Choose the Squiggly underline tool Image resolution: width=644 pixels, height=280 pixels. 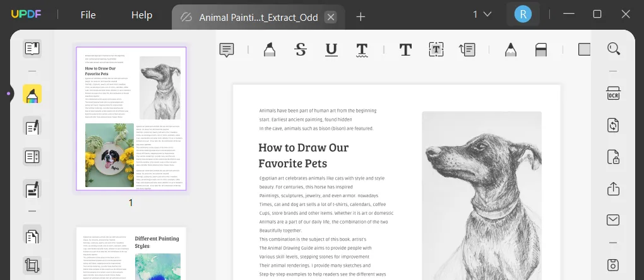(361, 50)
